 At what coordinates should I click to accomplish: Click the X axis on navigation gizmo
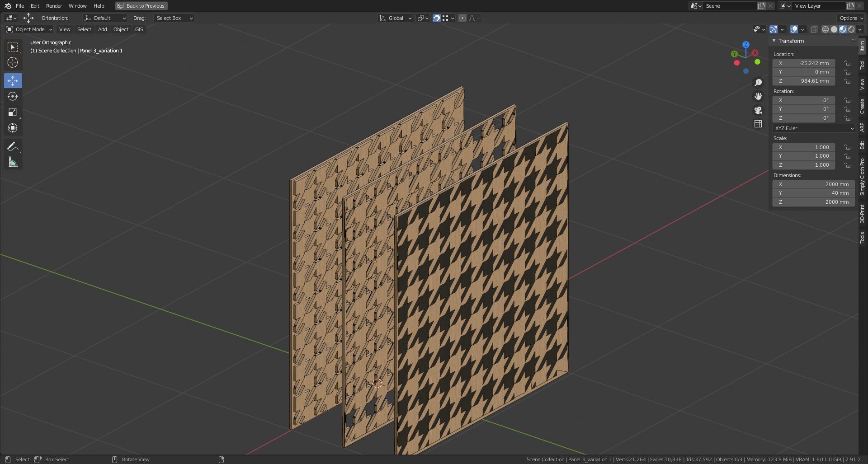click(x=755, y=53)
